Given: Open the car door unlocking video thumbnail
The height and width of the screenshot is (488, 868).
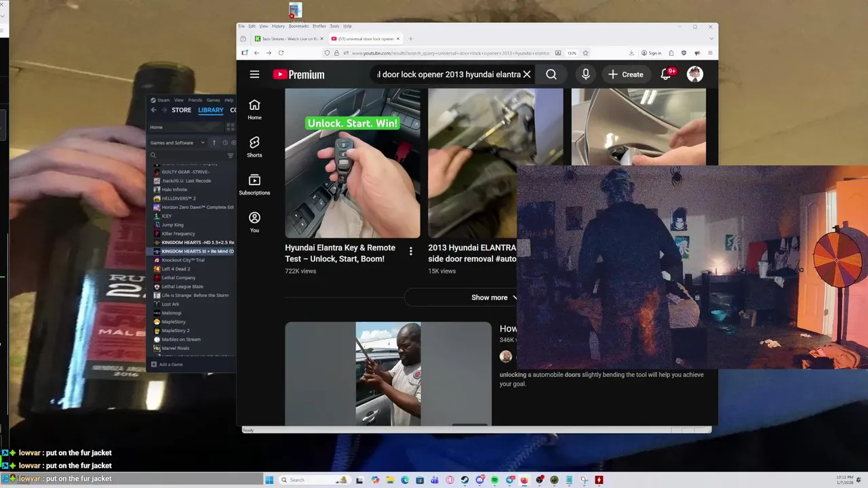Looking at the screenshot, I should click(x=388, y=373).
